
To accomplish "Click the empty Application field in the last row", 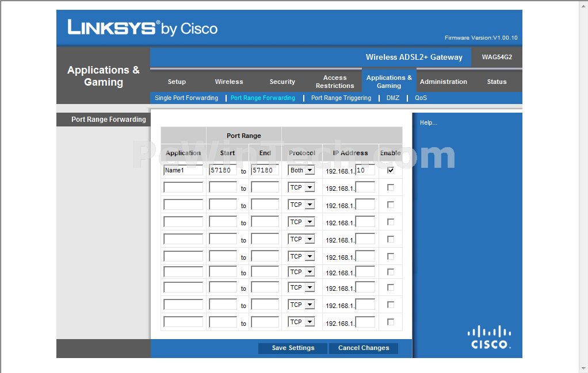I will click(183, 322).
